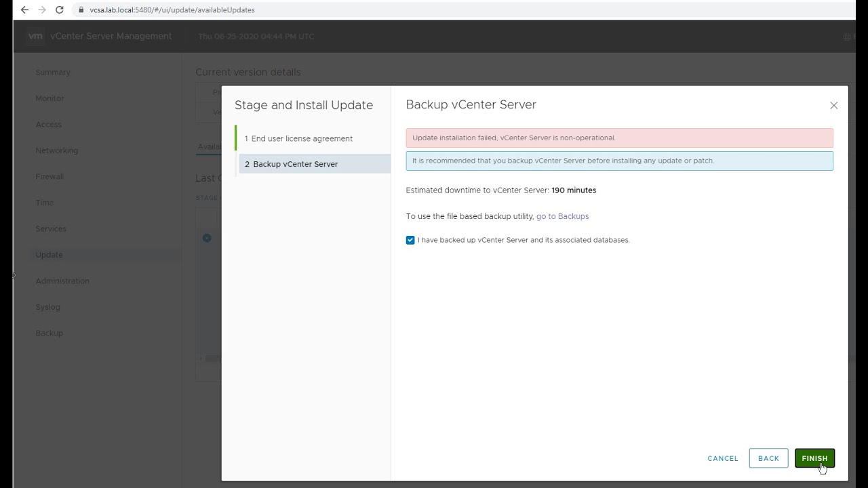Open Services in the sidebar
Screen dimensions: 868x488
click(x=51, y=229)
